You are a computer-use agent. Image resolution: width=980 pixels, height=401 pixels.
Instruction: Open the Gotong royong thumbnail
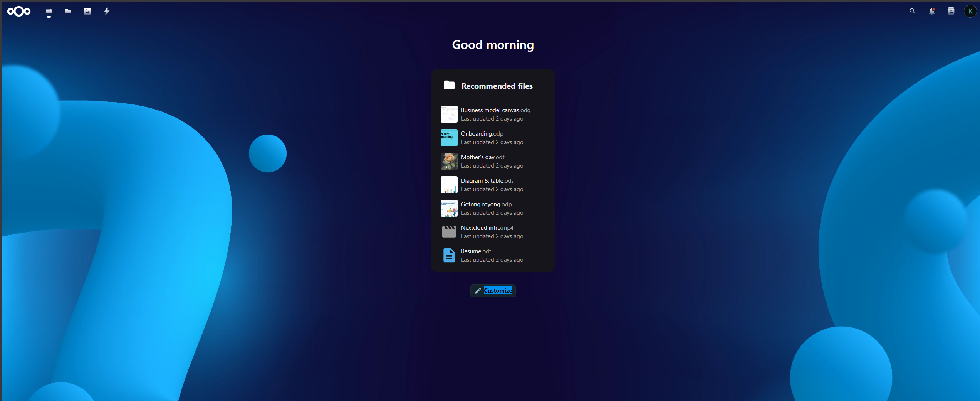coord(449,208)
